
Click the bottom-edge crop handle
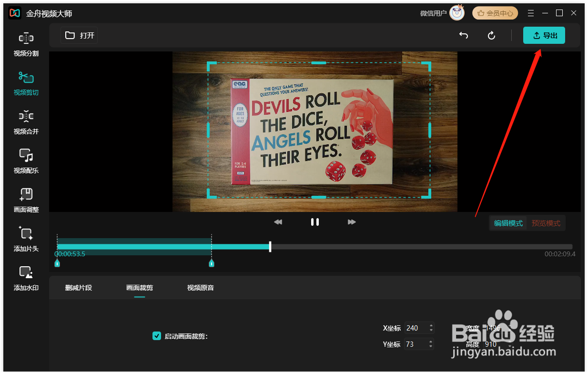pyautogui.click(x=319, y=197)
